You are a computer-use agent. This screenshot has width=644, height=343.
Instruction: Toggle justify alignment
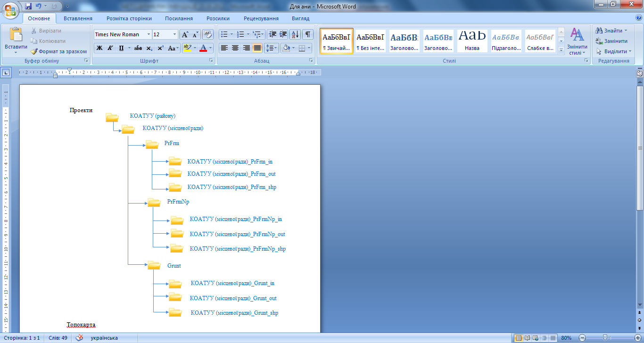pos(257,48)
